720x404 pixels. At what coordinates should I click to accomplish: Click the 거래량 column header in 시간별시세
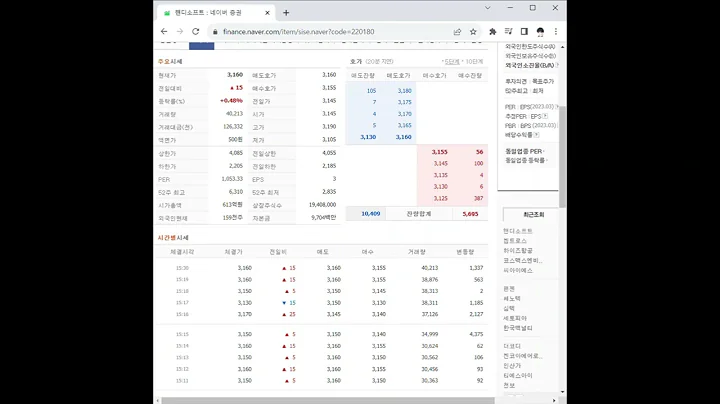coord(416,252)
